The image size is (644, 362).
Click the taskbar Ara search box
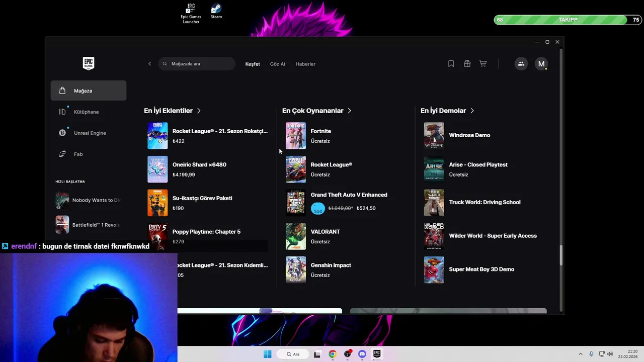pyautogui.click(x=293, y=354)
